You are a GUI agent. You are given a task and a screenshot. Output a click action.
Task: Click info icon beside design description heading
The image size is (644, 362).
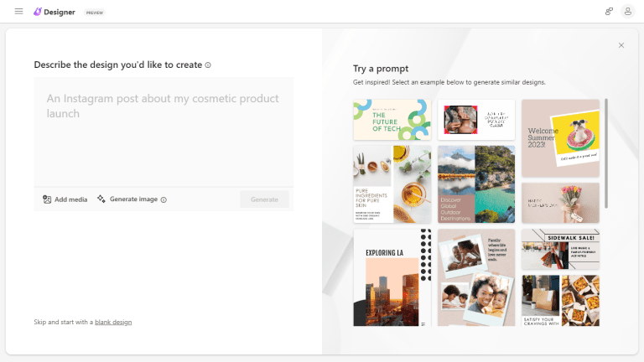click(x=208, y=65)
